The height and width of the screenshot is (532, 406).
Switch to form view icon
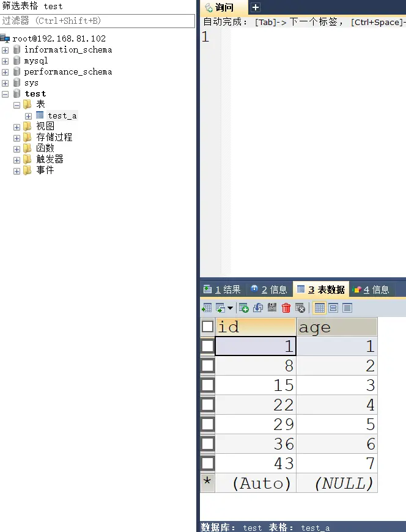(333, 308)
